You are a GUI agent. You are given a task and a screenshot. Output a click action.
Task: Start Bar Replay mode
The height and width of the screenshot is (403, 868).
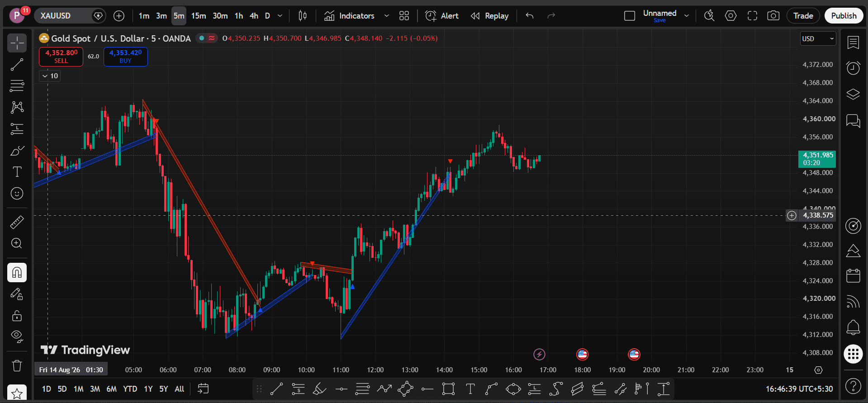tap(489, 16)
